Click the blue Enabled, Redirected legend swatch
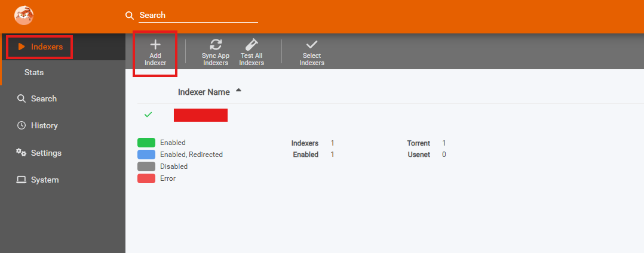The image size is (644, 253). [x=146, y=155]
